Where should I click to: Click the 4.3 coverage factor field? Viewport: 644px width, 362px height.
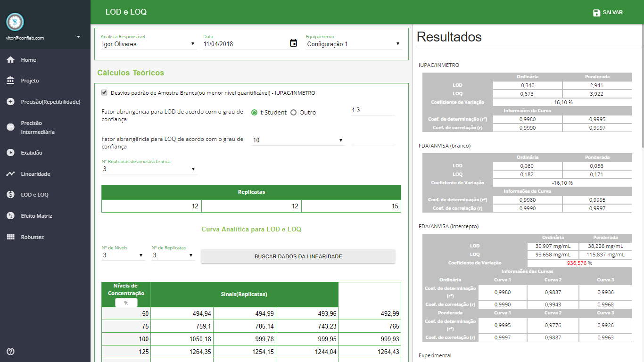[372, 110]
